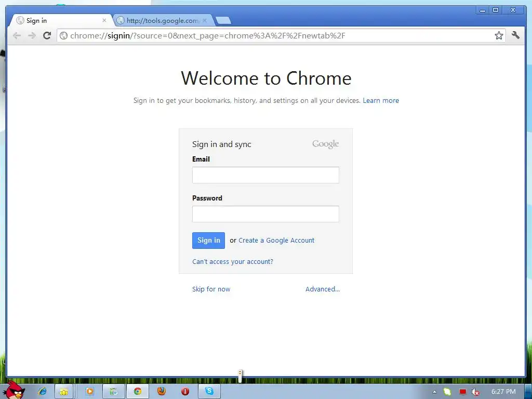This screenshot has height=399, width=532.
Task: Click the Learn more link
Action: pos(381,100)
